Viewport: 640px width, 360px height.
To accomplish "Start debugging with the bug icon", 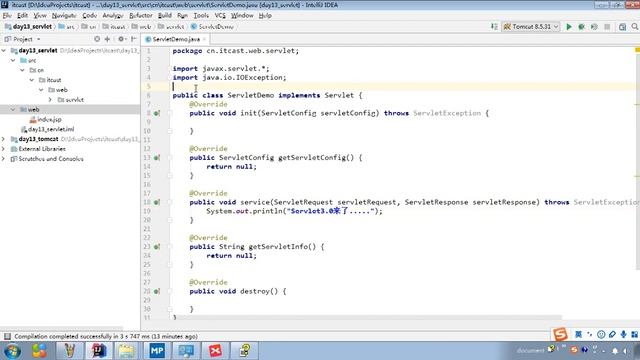I will click(581, 27).
